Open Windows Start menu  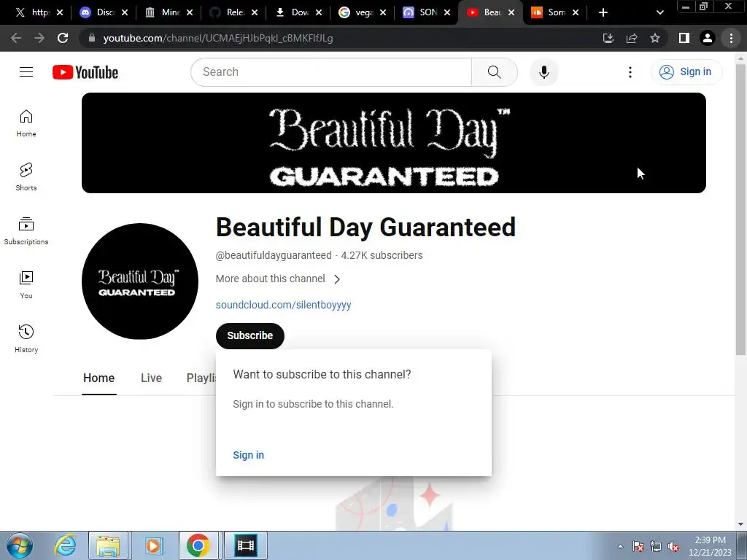(x=20, y=545)
